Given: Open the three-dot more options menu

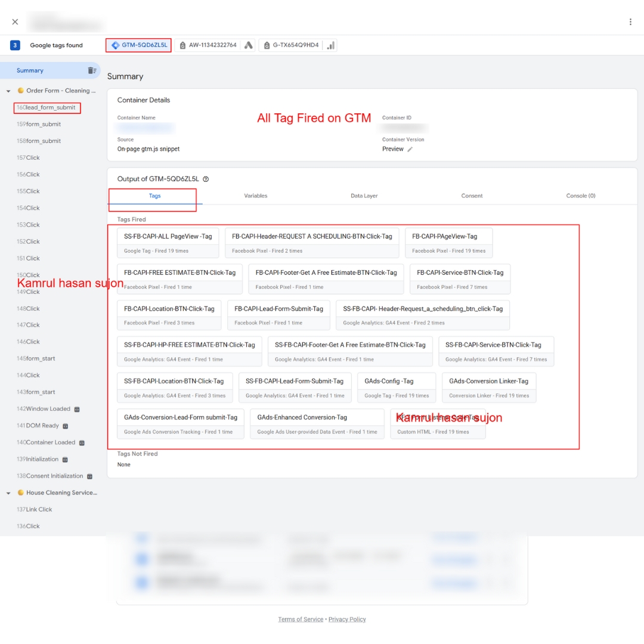Looking at the screenshot, I should [x=630, y=22].
